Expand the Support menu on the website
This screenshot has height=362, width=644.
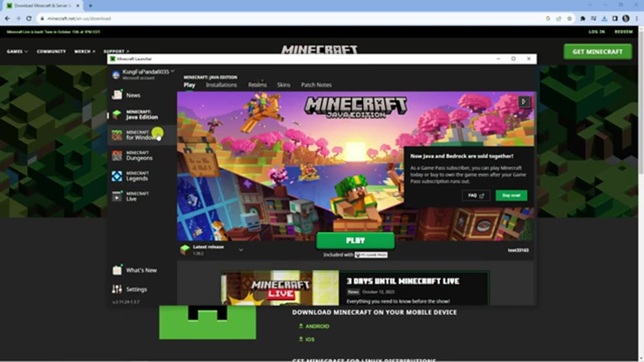point(116,51)
